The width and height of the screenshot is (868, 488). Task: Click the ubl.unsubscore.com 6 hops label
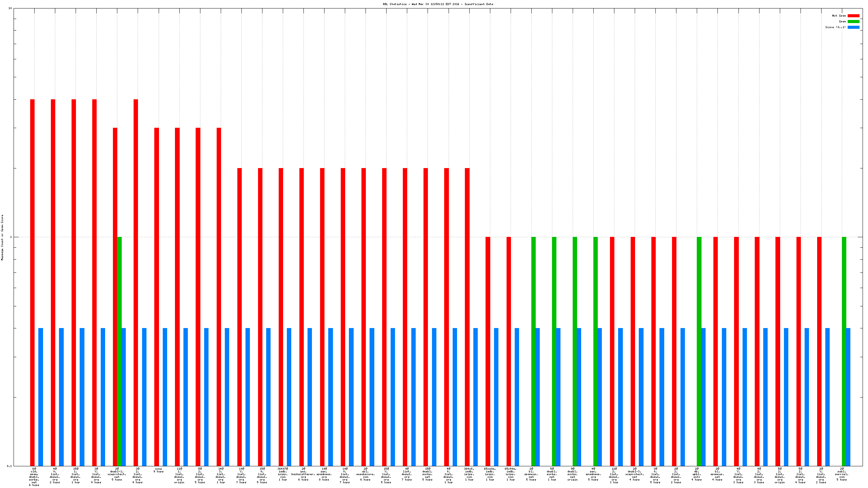click(366, 474)
